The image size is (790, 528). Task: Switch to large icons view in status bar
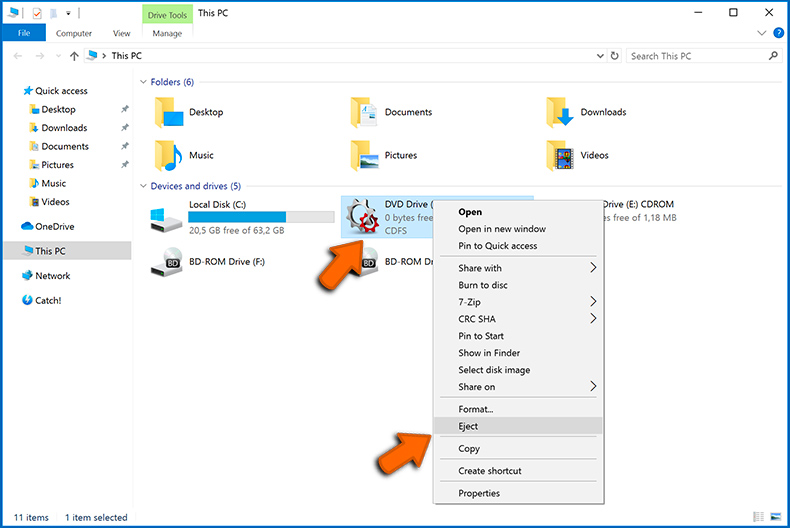click(776, 516)
